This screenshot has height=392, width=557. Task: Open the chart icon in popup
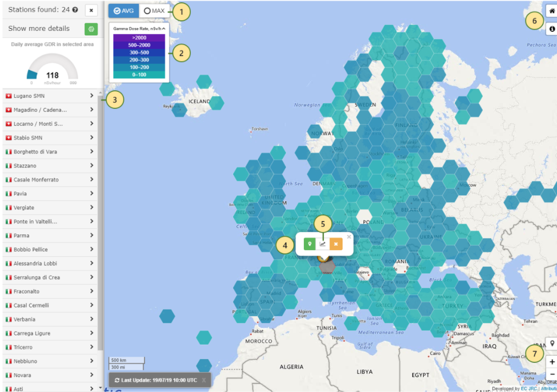click(323, 244)
